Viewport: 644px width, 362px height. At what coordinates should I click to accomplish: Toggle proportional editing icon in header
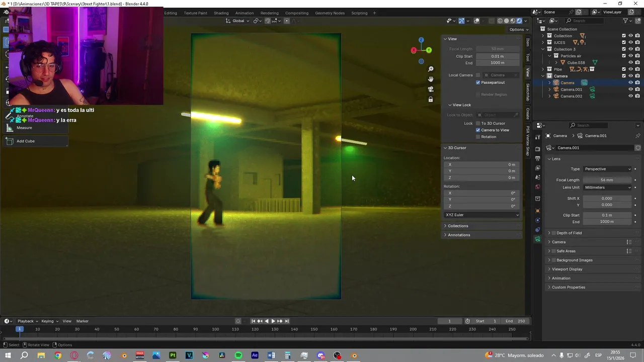[287, 21]
